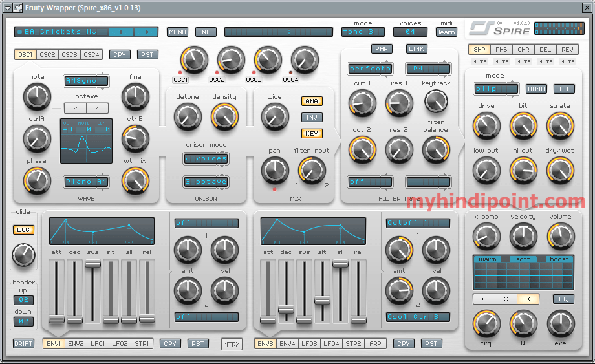The height and width of the screenshot is (364, 595).
Task: Click the plugin wrapper settings gear icon
Action: coord(18,8)
